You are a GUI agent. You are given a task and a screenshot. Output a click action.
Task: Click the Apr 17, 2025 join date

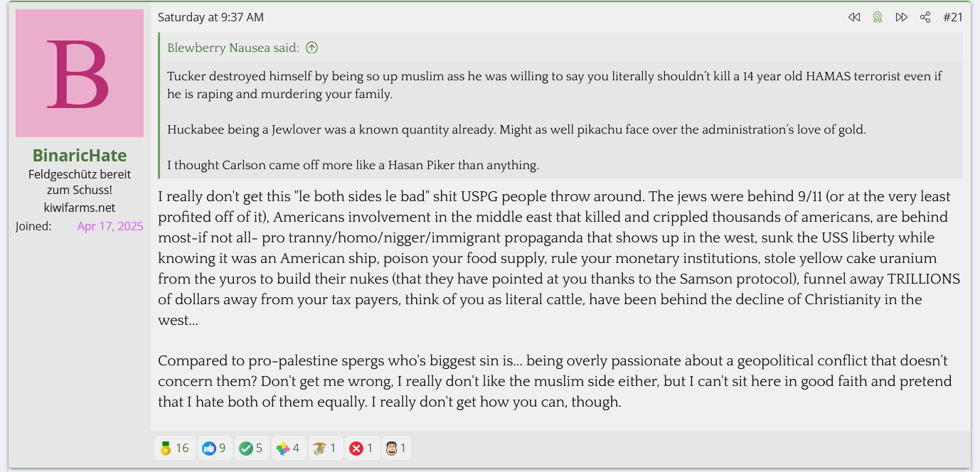coord(110,226)
